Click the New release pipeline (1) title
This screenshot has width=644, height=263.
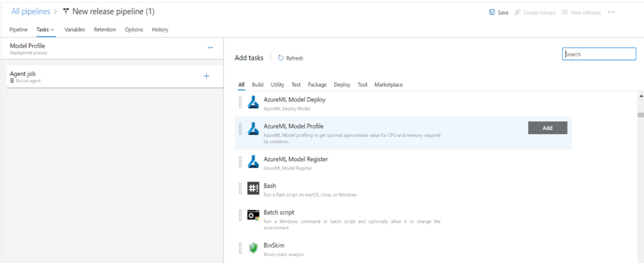[113, 12]
